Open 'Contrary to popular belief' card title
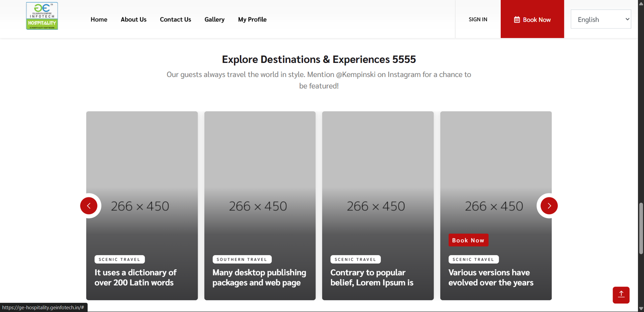The width and height of the screenshot is (644, 312). (x=372, y=277)
